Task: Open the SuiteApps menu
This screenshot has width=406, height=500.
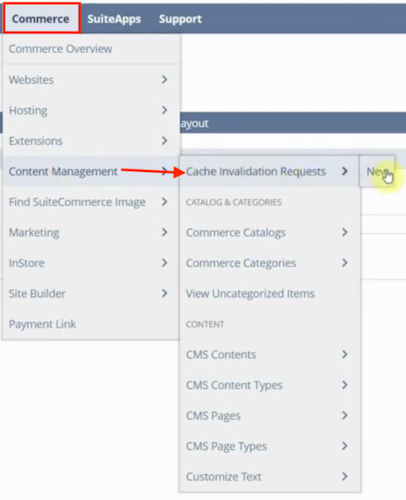Action: (114, 19)
